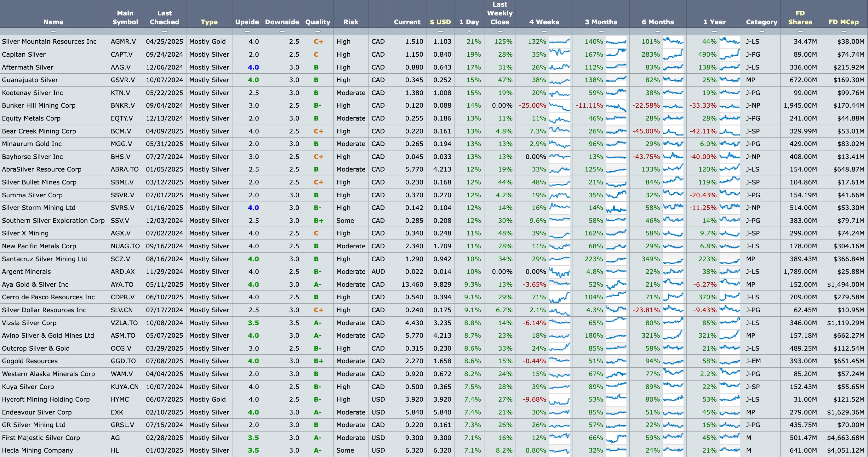Image resolution: width=868 pixels, height=457 pixels.
Task: Click the KUYA.CN symbol cell
Action: (125, 386)
